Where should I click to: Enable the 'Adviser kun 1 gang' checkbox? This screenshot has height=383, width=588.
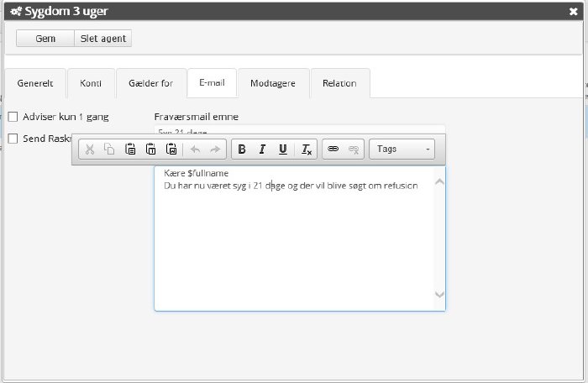point(13,117)
